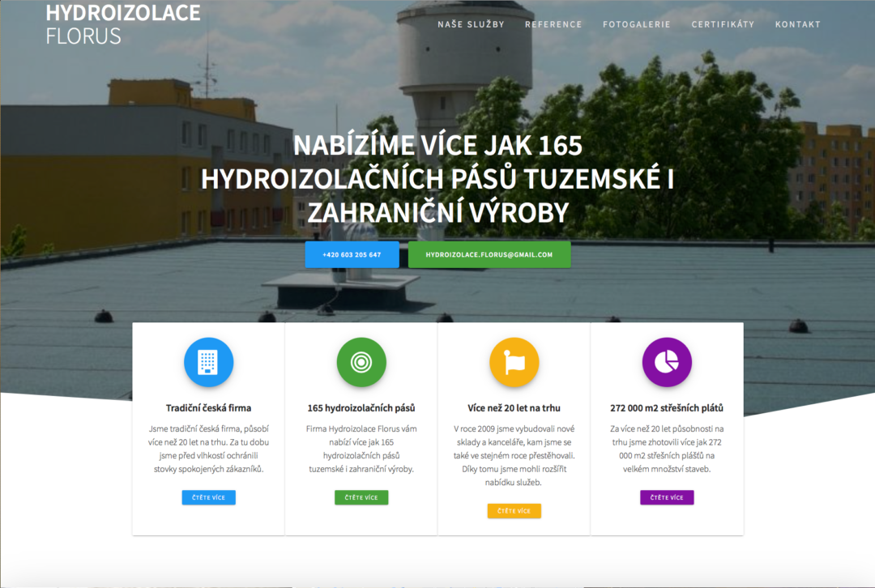875x588 pixels.
Task: Click the paragraph starting Jsme tradiční česká firma
Action: 209,449
